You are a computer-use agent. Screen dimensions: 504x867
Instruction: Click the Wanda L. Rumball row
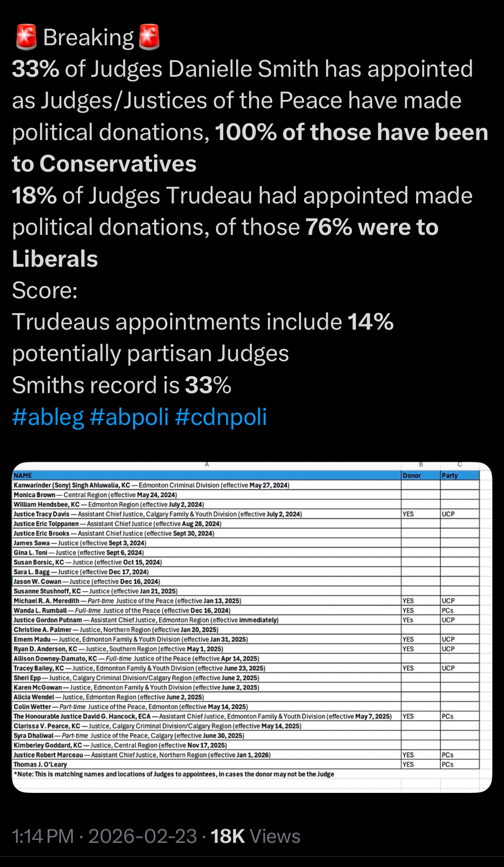pyautogui.click(x=122, y=610)
